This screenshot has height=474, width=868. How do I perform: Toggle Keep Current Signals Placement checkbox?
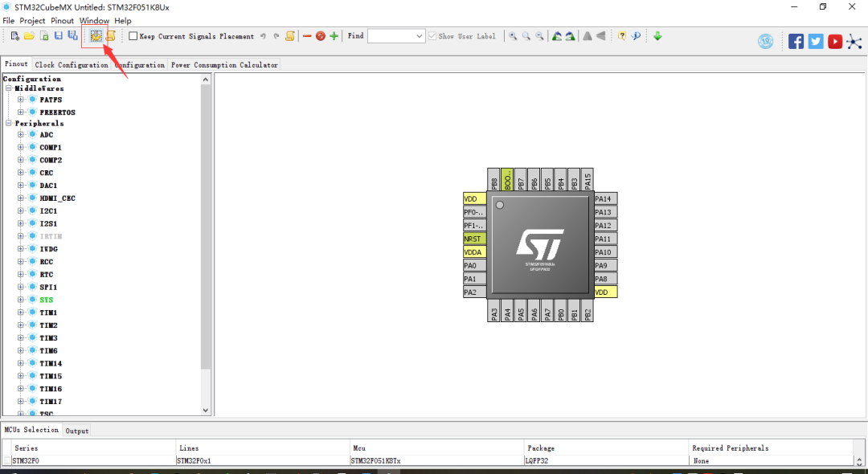coord(133,36)
